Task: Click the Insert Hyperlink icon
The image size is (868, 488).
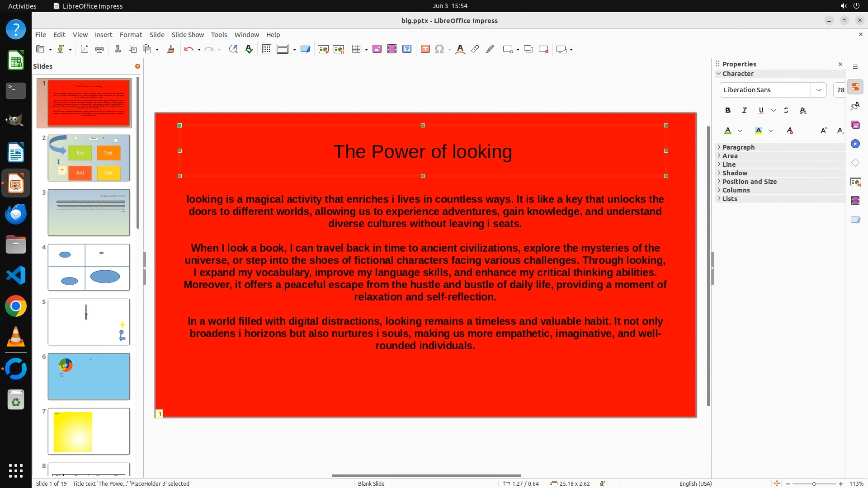Action: pyautogui.click(x=475, y=49)
